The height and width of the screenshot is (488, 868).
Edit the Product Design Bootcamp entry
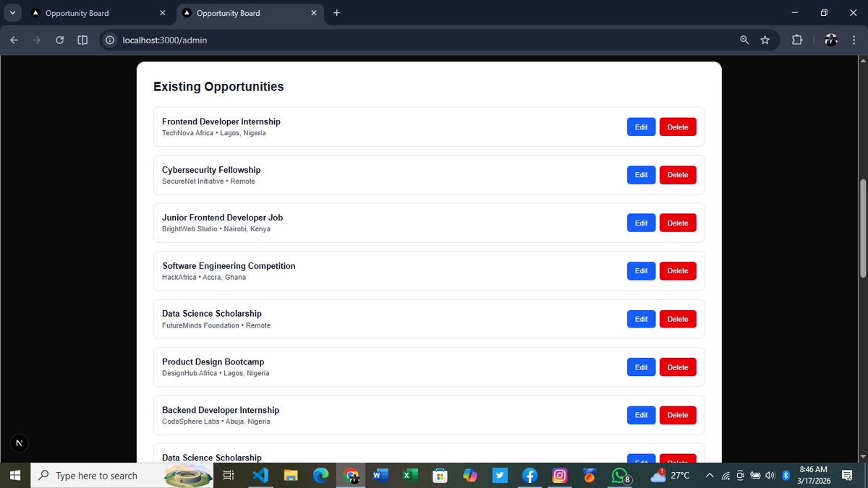[641, 367]
